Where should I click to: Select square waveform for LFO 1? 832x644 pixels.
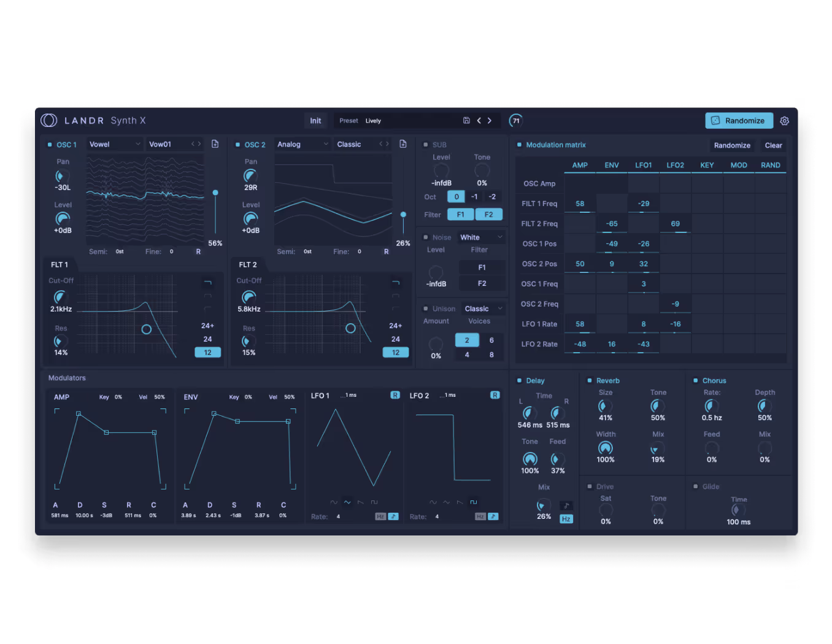tap(374, 502)
